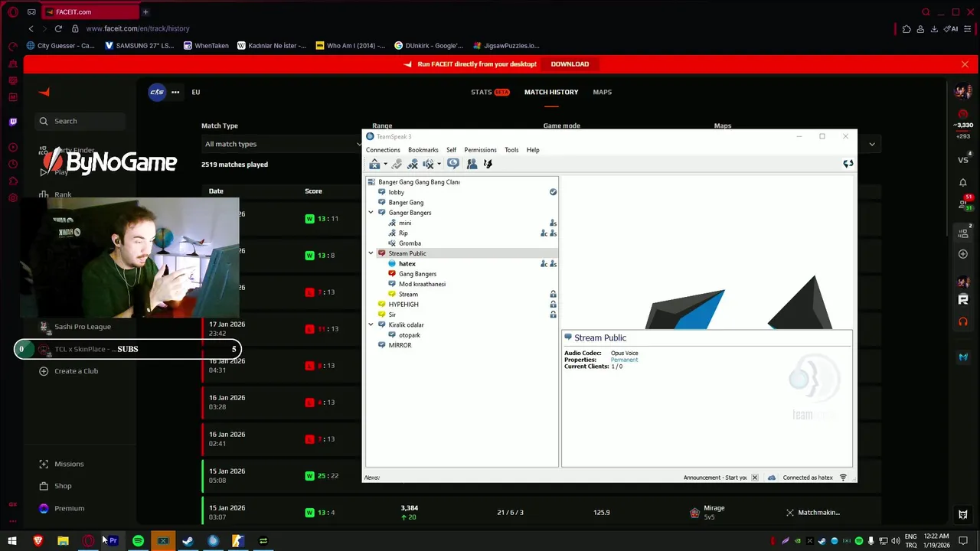Viewport: 980px width, 551px height.
Task: Toggle mute microphone in TeamSpeak toolbar
Action: [413, 164]
